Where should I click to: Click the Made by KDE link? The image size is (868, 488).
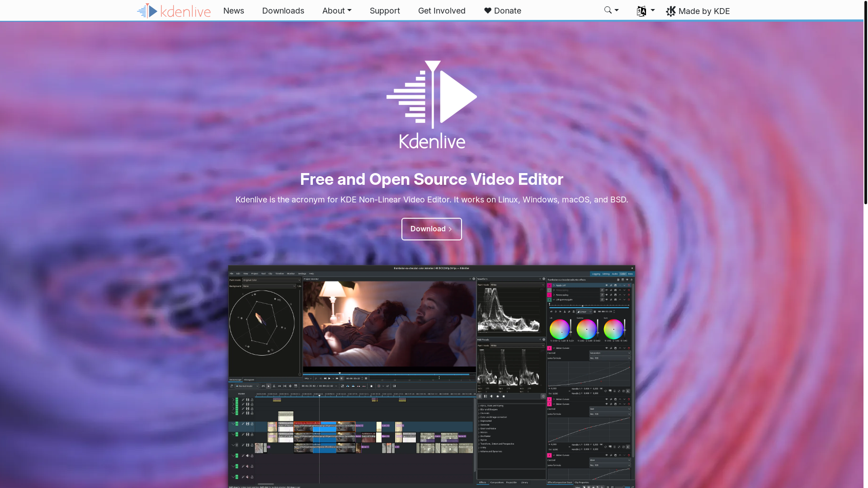click(x=698, y=11)
